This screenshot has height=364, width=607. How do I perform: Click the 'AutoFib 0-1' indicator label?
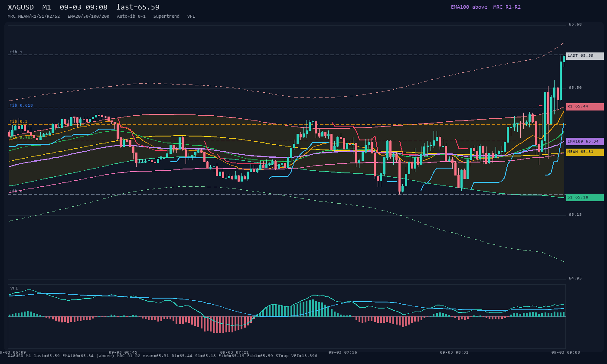pos(131,16)
